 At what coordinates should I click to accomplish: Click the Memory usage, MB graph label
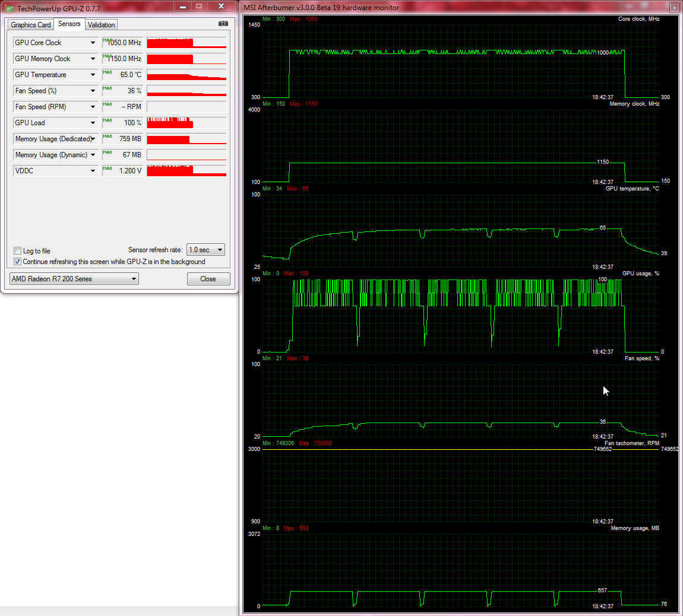coord(635,528)
